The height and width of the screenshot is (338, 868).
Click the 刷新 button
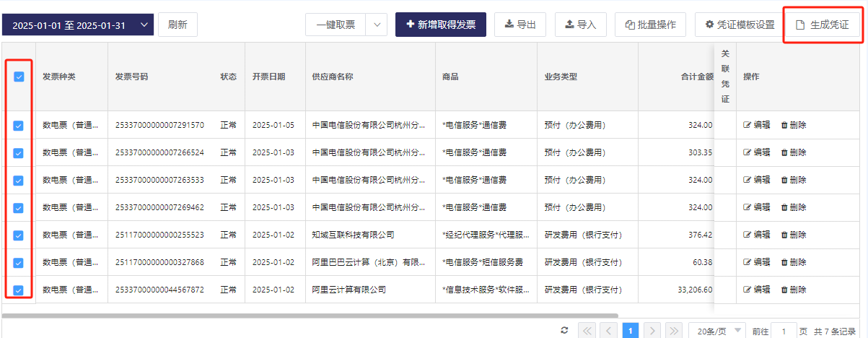click(177, 25)
